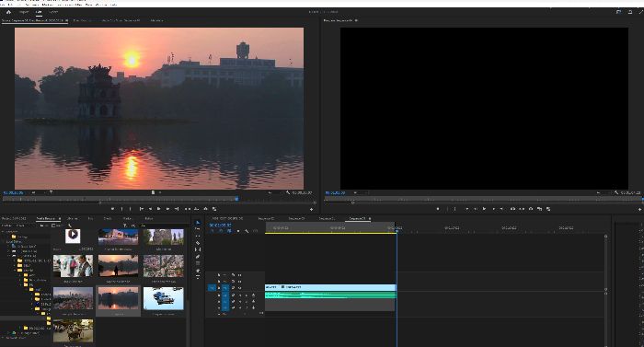
Task: Select the Pen tool
Action: click(198, 257)
